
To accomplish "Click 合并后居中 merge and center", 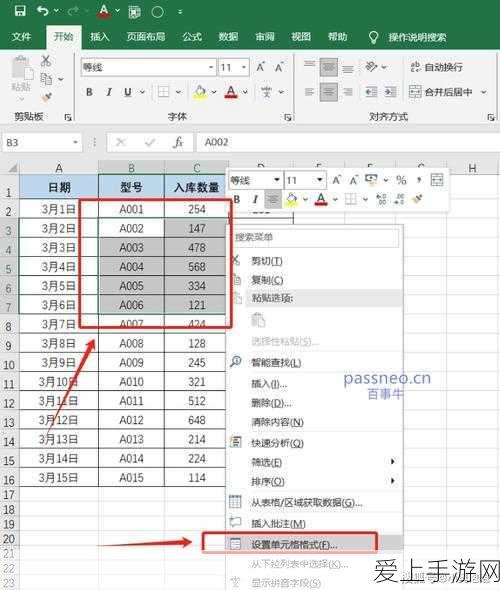I will click(x=440, y=92).
